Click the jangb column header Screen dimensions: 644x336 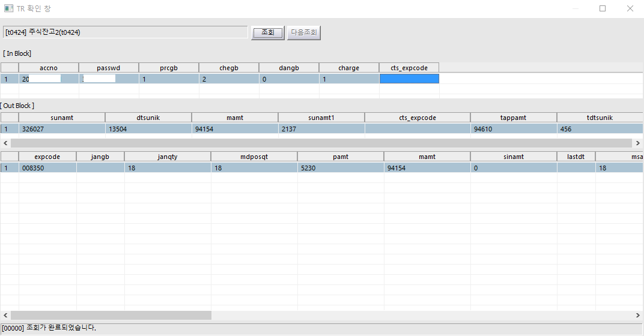tap(100, 157)
